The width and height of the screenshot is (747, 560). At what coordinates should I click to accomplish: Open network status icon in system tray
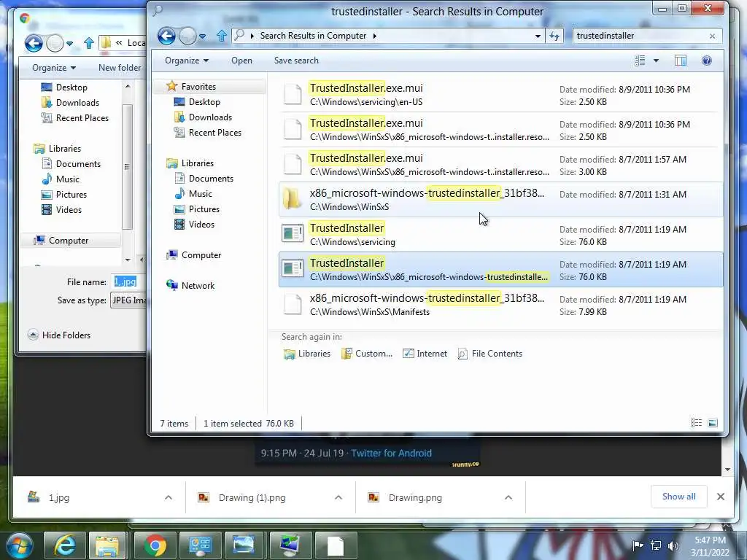(656, 545)
